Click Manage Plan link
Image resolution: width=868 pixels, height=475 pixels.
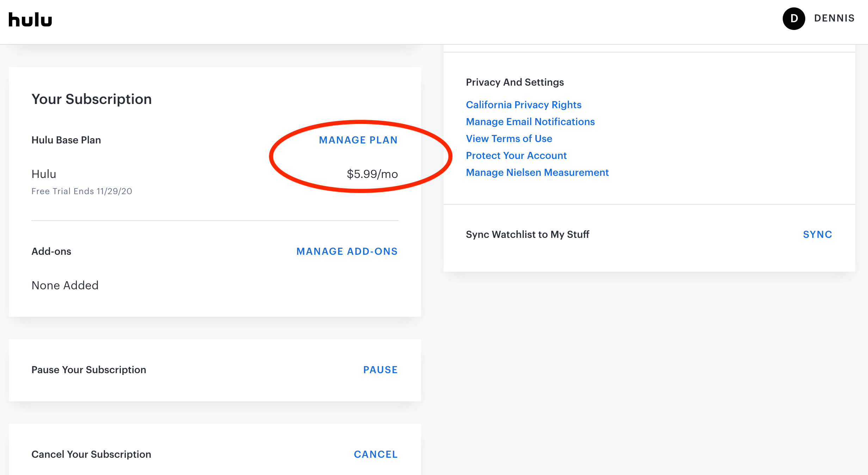click(x=358, y=140)
